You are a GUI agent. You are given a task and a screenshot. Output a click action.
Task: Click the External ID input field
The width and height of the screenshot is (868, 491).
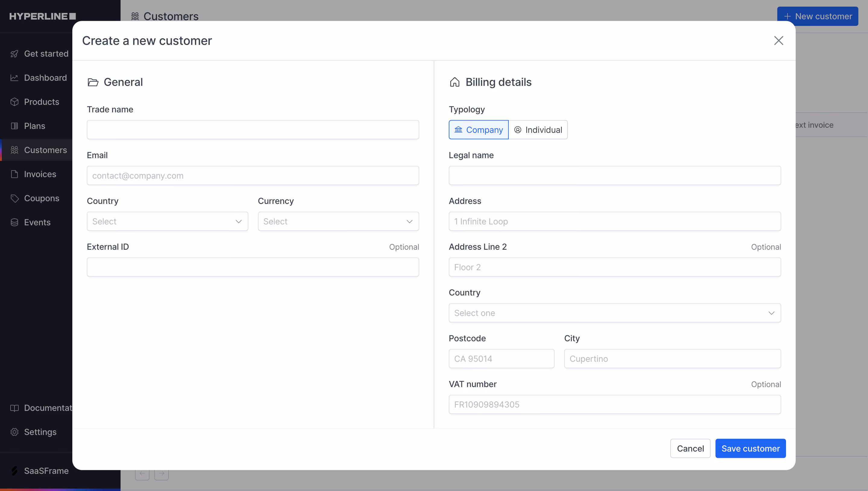253,267
